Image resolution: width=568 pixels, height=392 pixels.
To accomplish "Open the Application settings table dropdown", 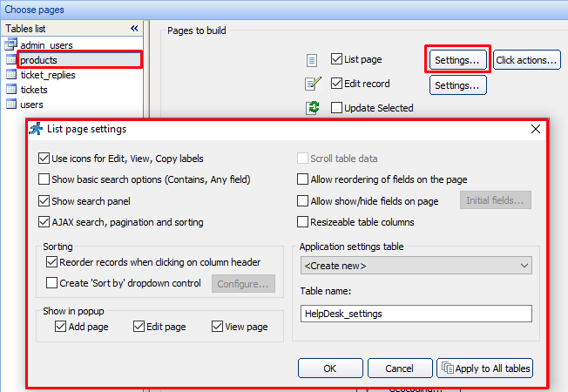I will [x=415, y=265].
